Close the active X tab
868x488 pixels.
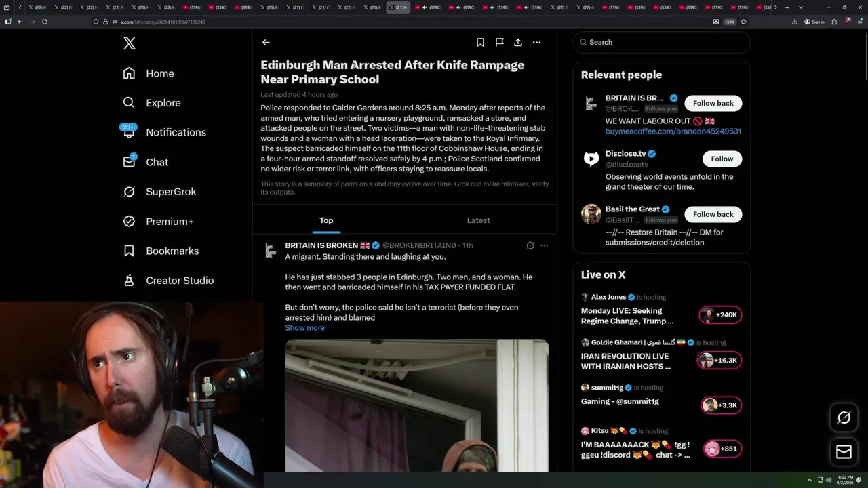point(406,7)
